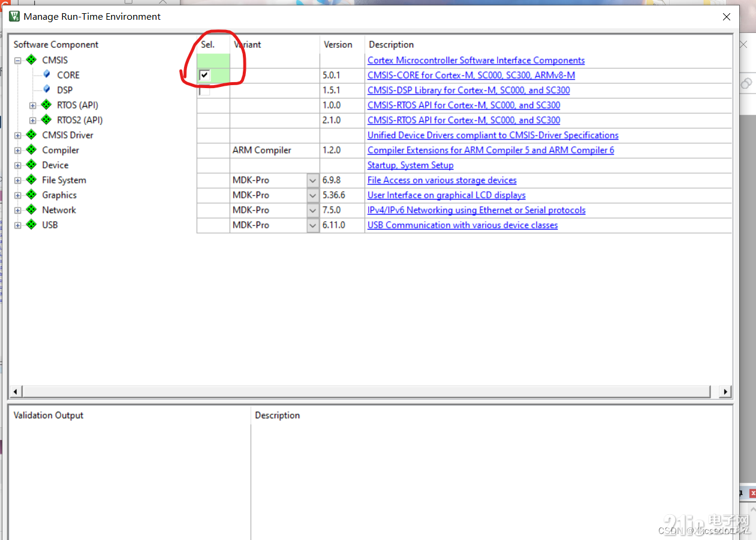Open the File System variant dropdown
This screenshot has width=756, height=540.
[312, 180]
